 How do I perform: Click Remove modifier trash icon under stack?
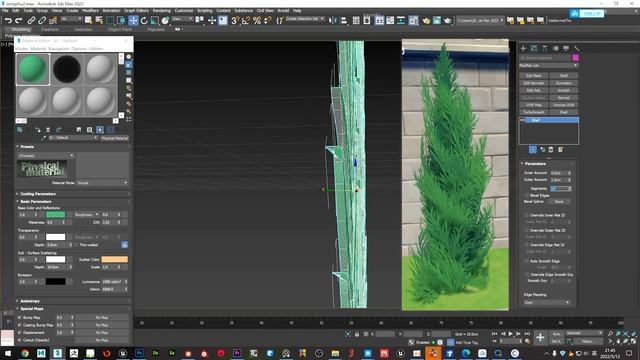pyautogui.click(x=551, y=150)
